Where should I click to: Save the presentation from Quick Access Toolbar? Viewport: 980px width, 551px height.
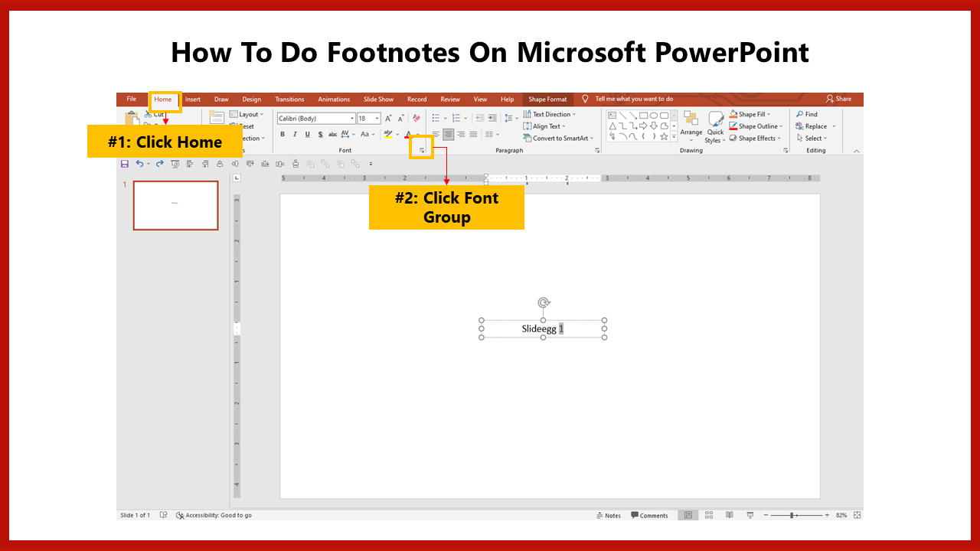coord(125,164)
